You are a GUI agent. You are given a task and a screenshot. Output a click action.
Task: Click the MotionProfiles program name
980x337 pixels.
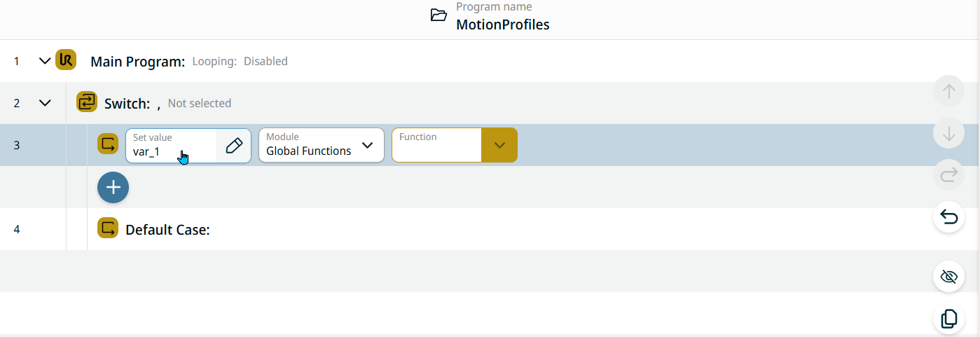point(502,25)
